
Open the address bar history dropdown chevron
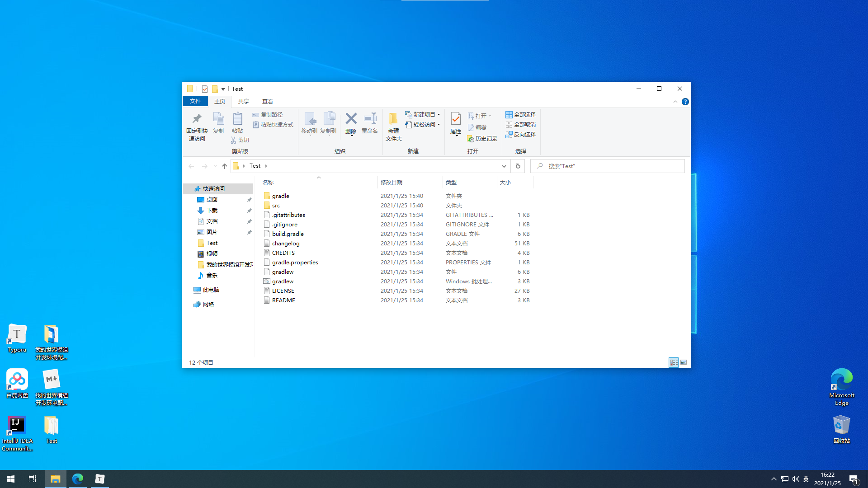504,166
